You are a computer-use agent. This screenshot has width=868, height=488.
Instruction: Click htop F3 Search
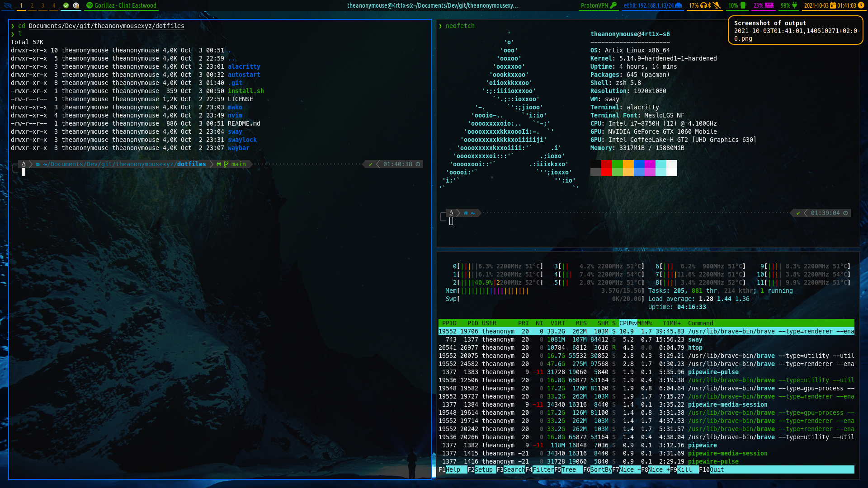coord(510,469)
